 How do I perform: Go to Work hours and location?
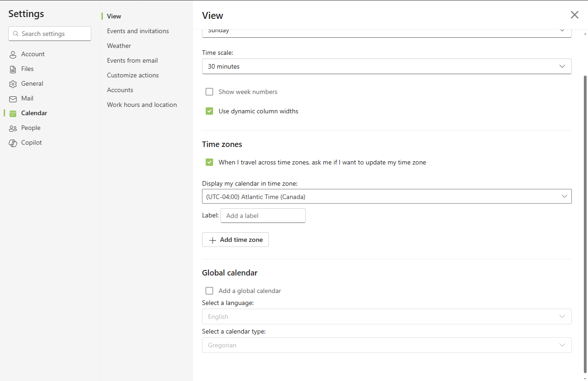142,105
